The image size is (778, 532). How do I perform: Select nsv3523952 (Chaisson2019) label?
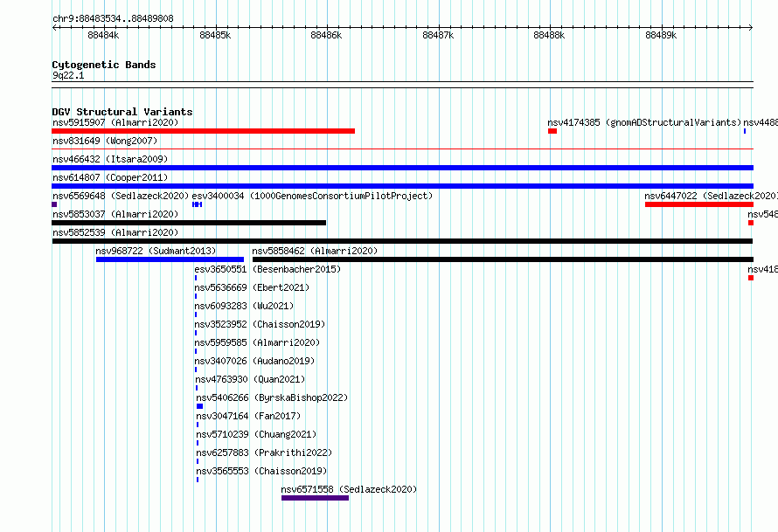(260, 324)
